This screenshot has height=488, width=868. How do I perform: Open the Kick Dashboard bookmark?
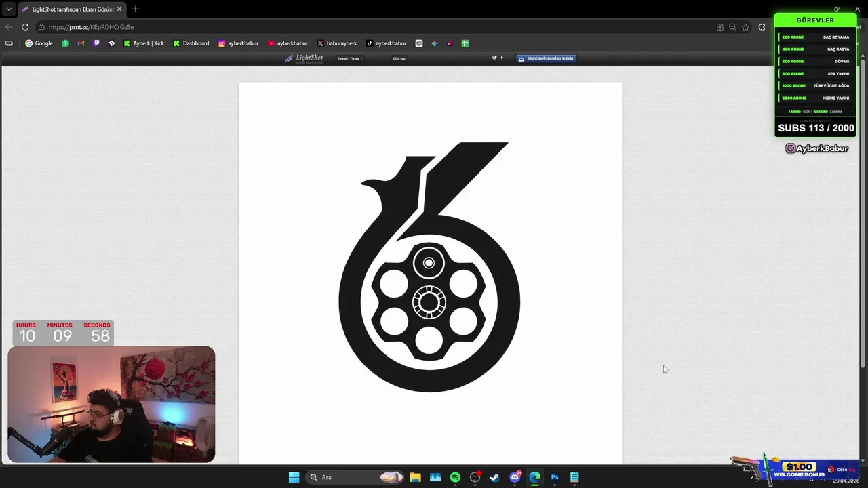coord(191,43)
